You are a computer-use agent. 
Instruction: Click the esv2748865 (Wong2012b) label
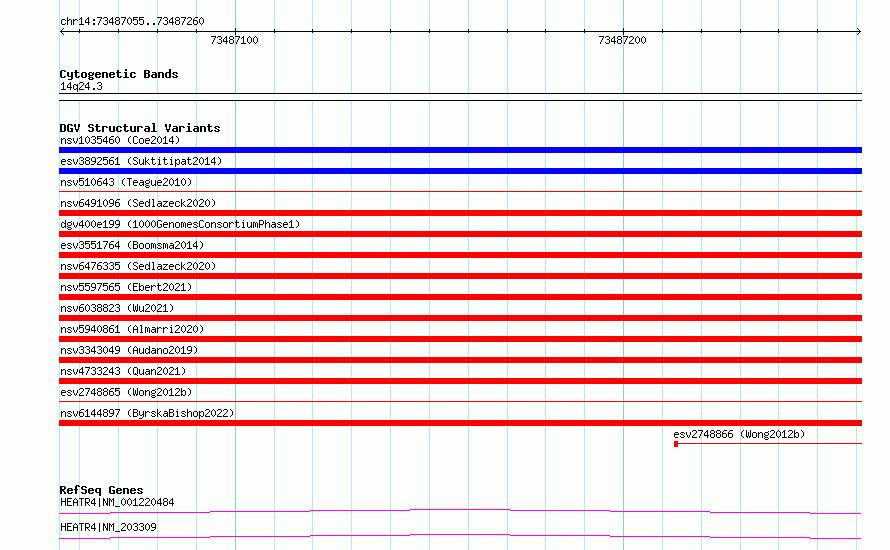tap(126, 392)
